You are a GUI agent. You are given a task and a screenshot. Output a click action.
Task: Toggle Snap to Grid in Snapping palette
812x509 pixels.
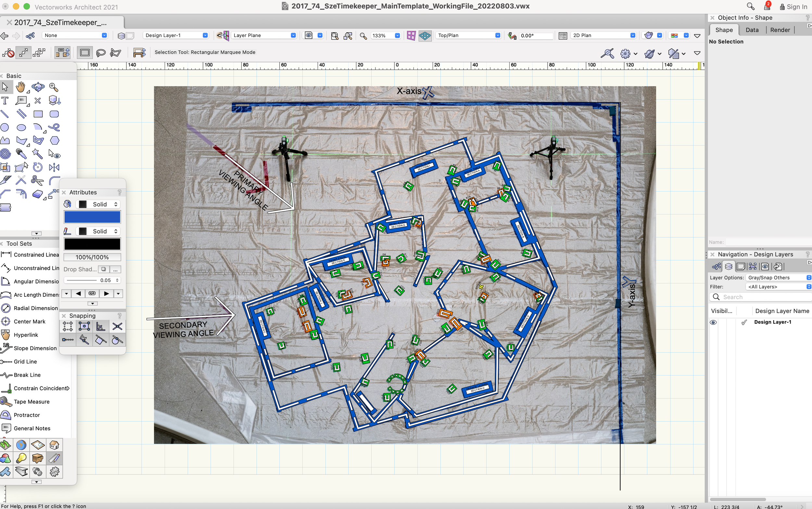pyautogui.click(x=68, y=326)
